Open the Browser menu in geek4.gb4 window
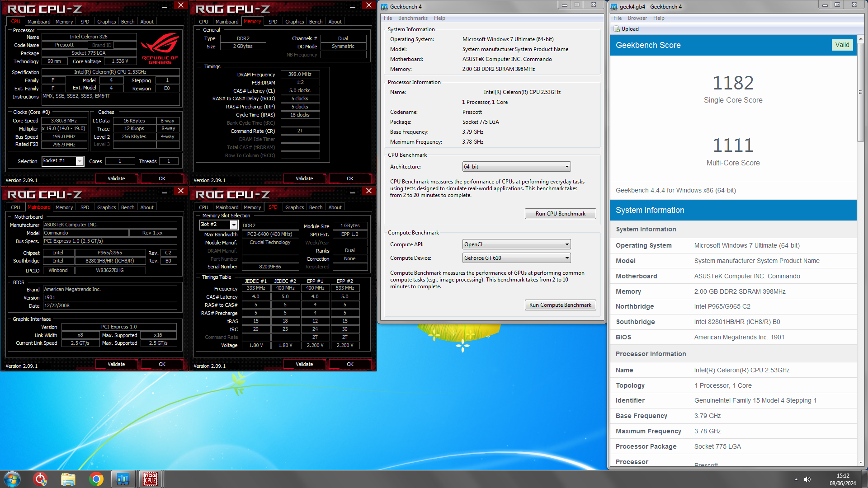 point(637,18)
